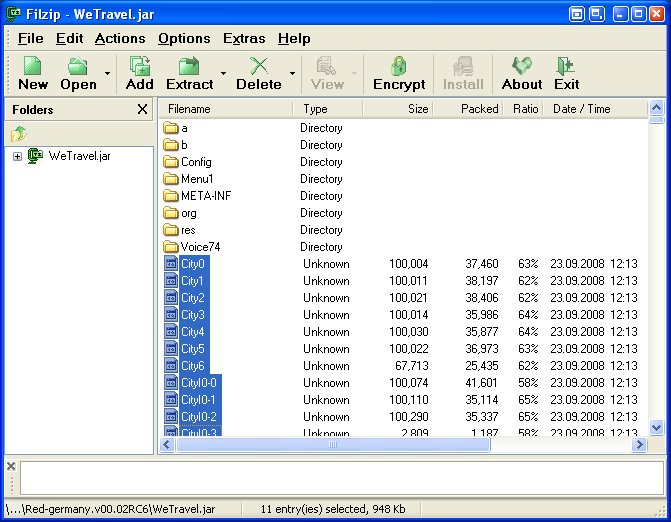
Task: Open the Extras menu
Action: [244, 39]
